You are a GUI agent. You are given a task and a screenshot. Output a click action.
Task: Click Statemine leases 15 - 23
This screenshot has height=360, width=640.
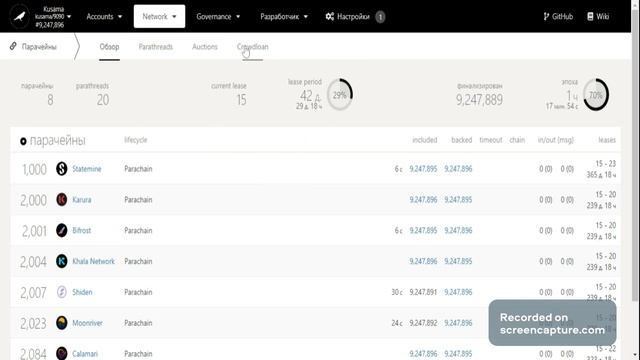tap(606, 164)
